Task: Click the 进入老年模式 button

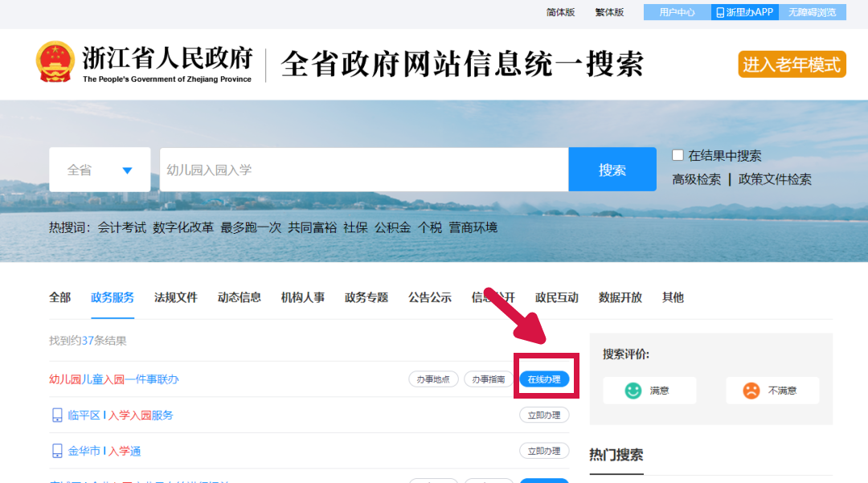Action: (x=792, y=64)
